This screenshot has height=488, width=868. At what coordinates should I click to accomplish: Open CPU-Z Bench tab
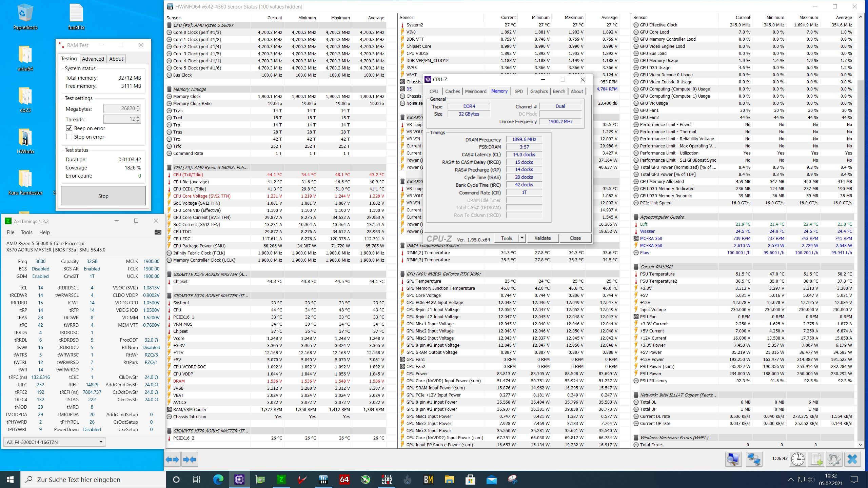click(x=559, y=91)
